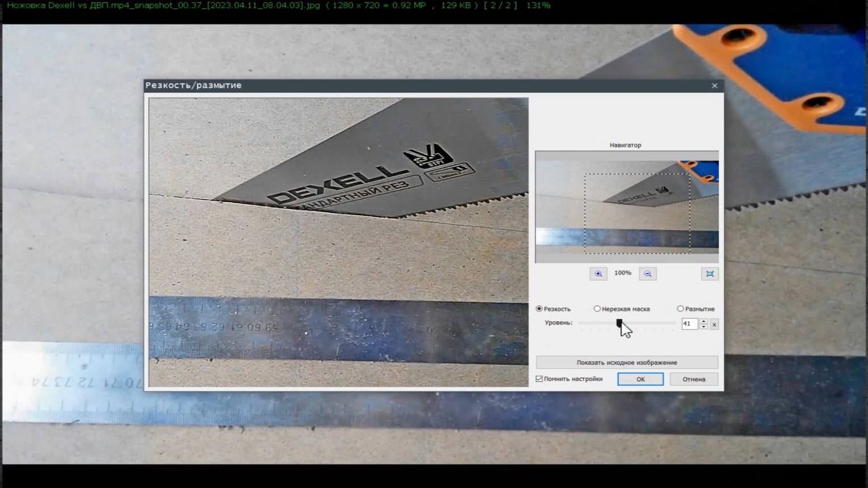Click the 100% zoom value text
The image size is (868, 488).
pos(623,273)
